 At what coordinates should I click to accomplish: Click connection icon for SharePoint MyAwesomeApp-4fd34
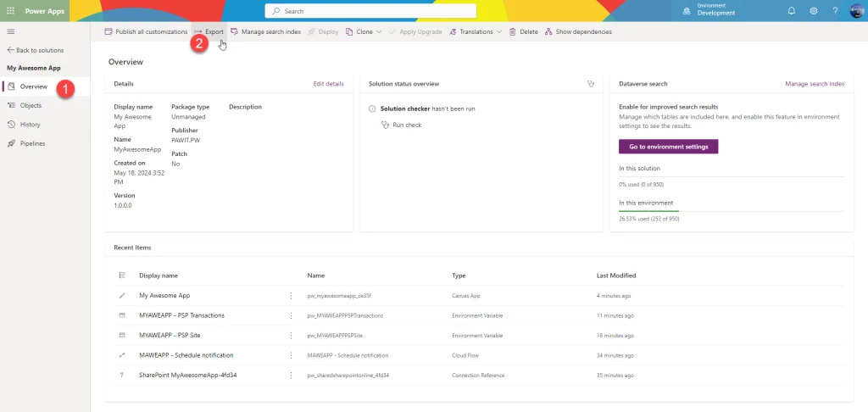coord(122,376)
